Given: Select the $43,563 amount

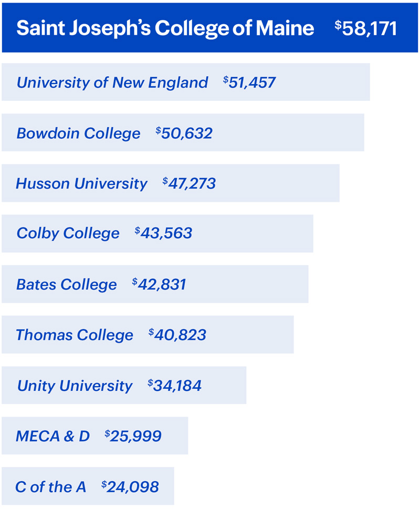Looking at the screenshot, I should coord(164,233).
